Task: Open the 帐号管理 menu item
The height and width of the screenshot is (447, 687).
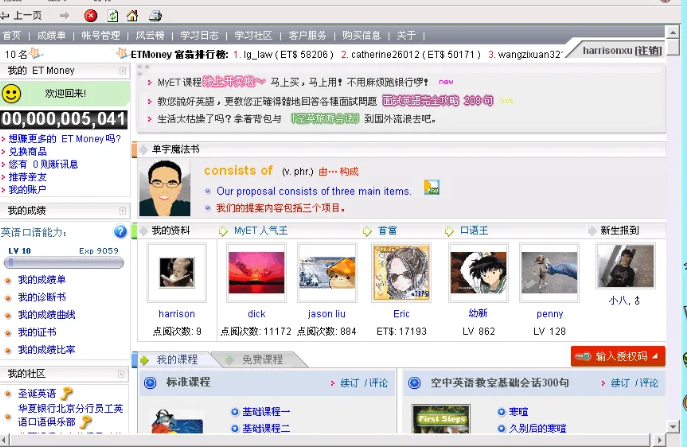Action: [101, 35]
